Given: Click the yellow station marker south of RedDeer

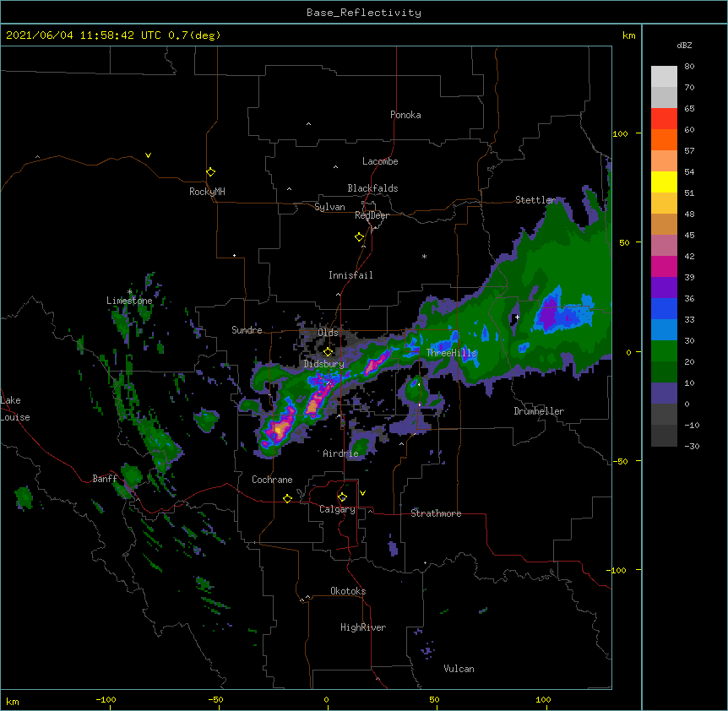Looking at the screenshot, I should coord(359,237).
